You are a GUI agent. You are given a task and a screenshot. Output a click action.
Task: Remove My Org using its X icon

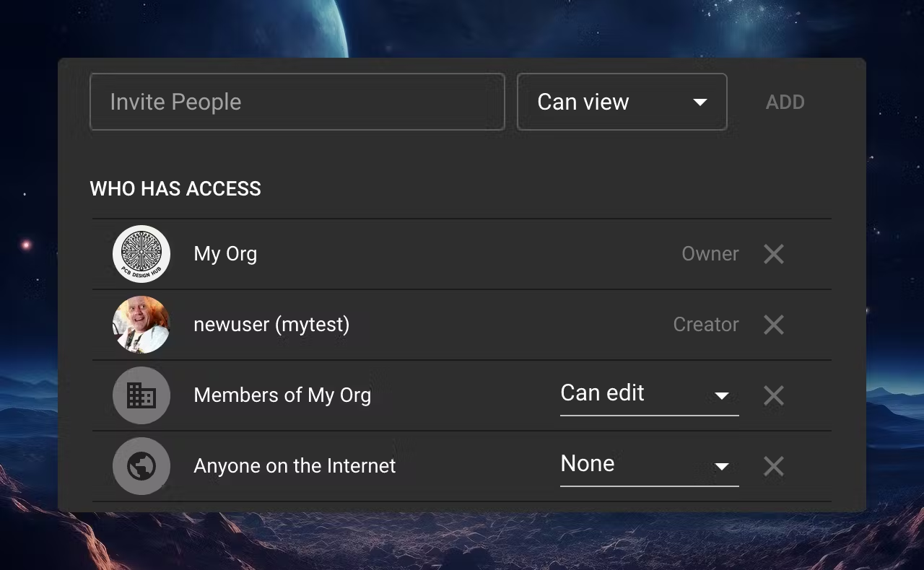point(774,254)
